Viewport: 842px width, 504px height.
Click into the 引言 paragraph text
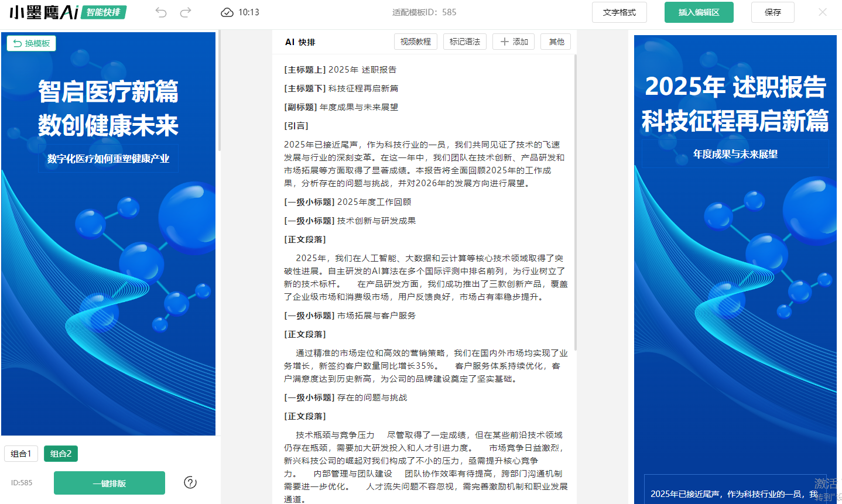point(422,164)
